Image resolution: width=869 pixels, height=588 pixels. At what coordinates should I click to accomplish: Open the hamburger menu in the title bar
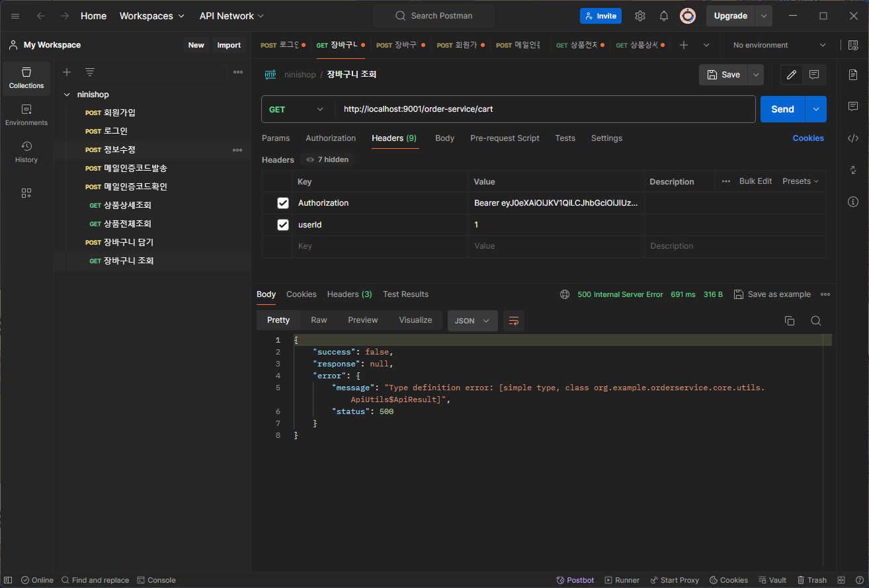pyautogui.click(x=16, y=16)
